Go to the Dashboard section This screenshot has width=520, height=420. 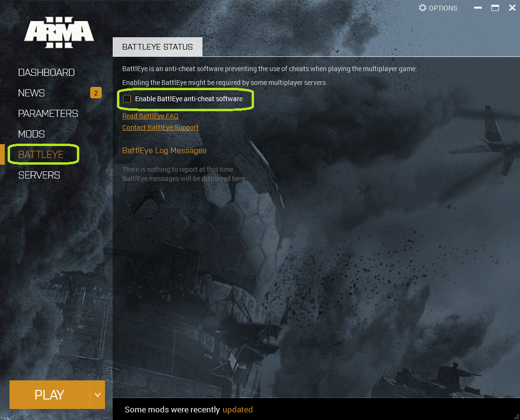[x=46, y=72]
